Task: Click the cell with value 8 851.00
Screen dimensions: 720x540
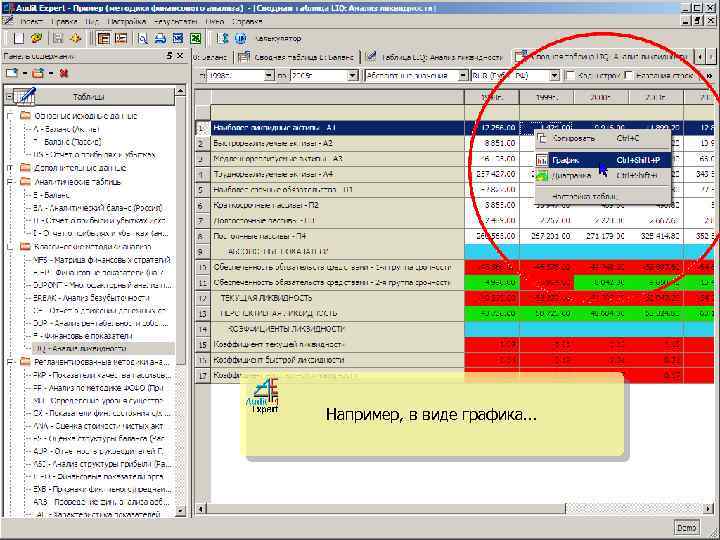Action: click(492, 143)
